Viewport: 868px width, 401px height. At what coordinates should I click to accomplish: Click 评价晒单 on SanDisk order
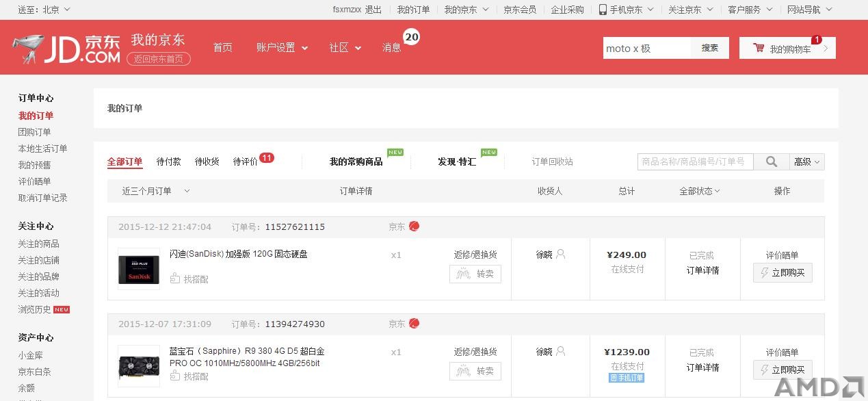click(782, 255)
